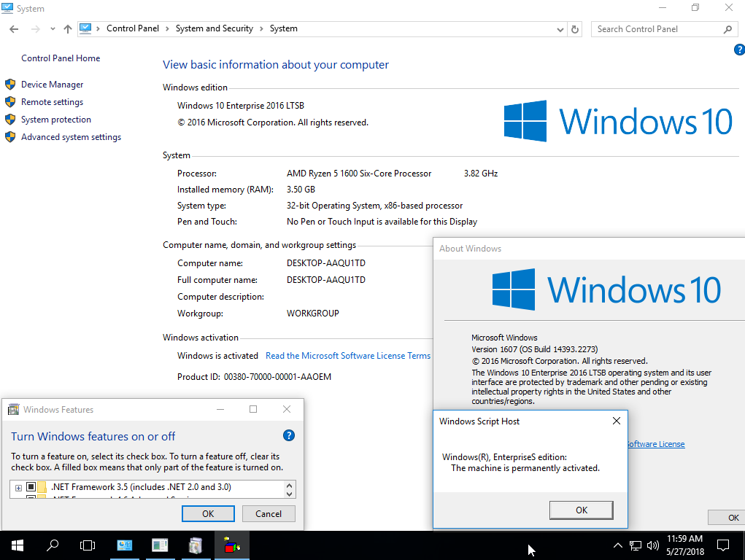
Task: Go up one level with the up arrow
Action: 68,29
